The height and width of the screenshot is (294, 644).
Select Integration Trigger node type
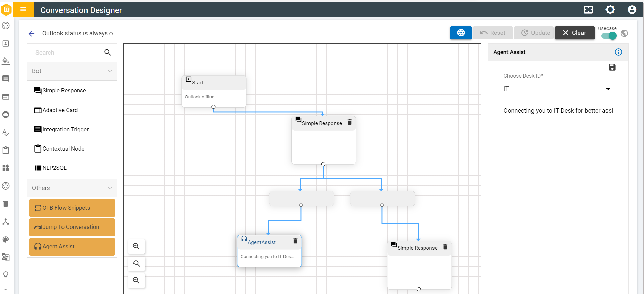pyautogui.click(x=65, y=129)
